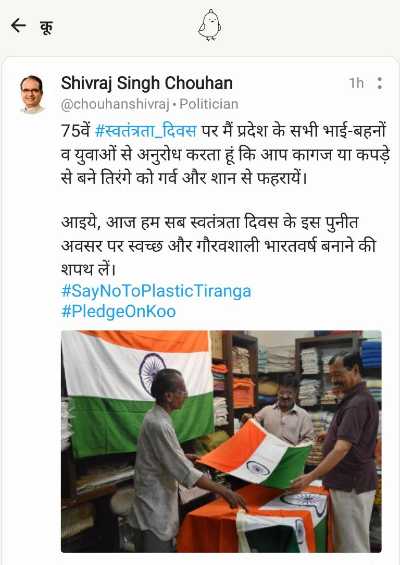Open the #स्वतंत्रता_दिवस hashtag
Screen dimensions: 400x565
146,130
